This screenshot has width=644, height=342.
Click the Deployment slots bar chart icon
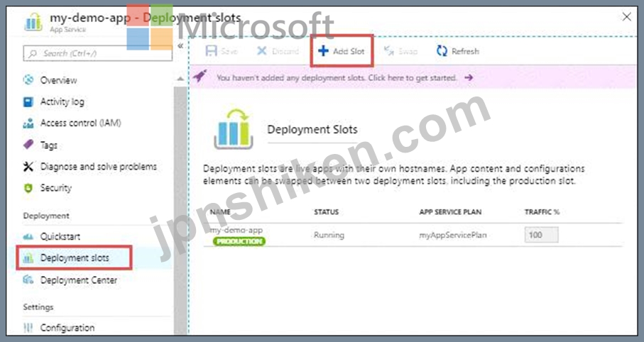(28, 258)
